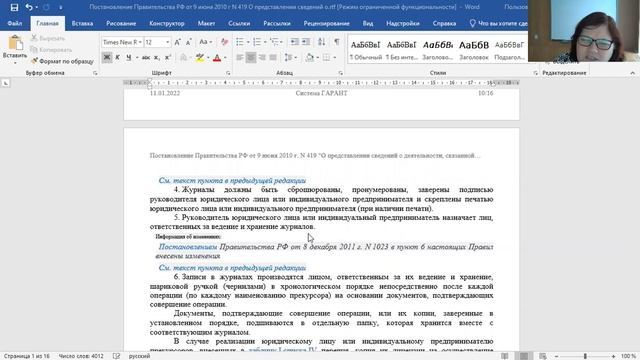Decrease paragraph indent
The image size is (640, 360).
[294, 42]
